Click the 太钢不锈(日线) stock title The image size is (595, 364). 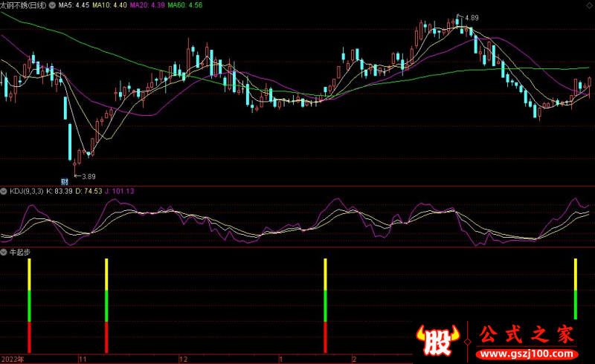(x=23, y=5)
